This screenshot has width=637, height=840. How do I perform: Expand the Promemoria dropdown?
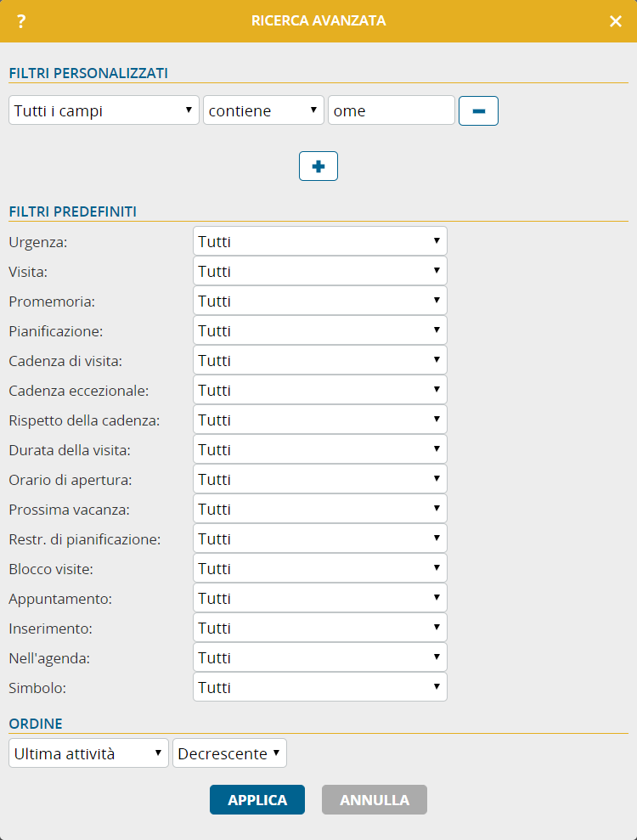pos(320,301)
